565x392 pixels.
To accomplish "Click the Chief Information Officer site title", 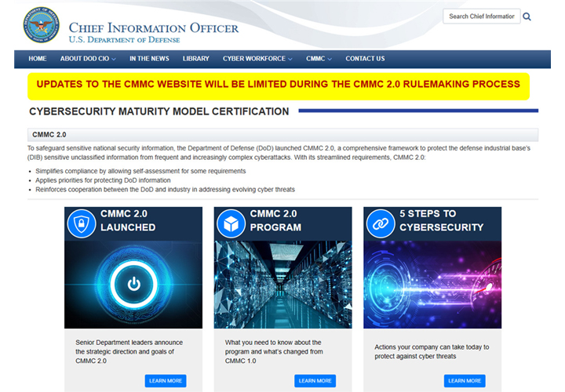I will (x=154, y=27).
